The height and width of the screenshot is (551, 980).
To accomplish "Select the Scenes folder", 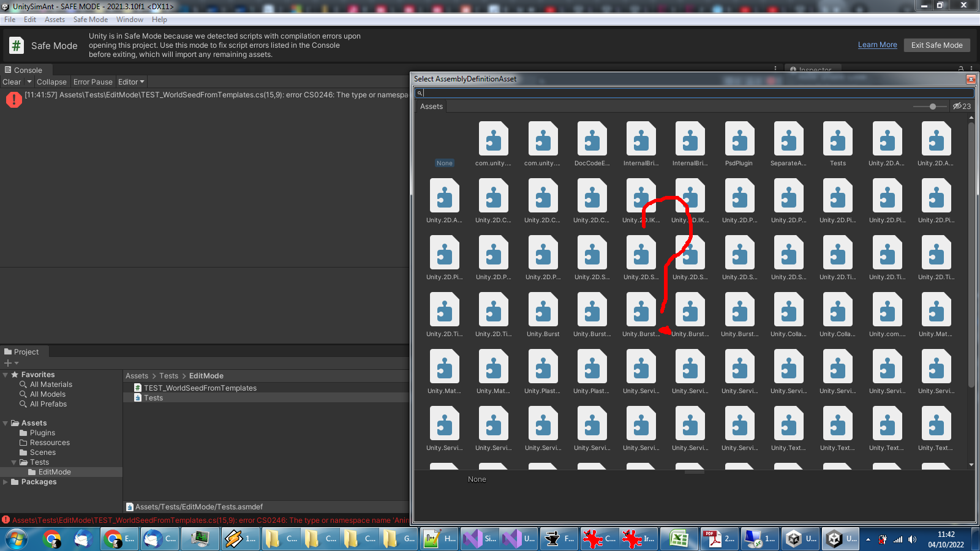I will (x=43, y=452).
